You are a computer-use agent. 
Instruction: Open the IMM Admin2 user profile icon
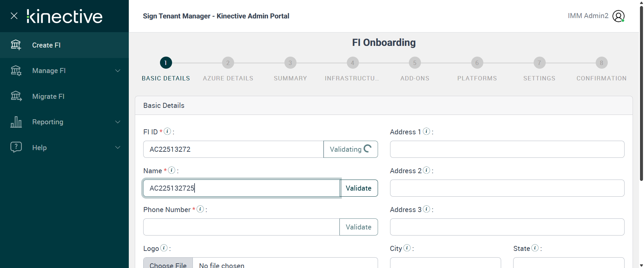(x=618, y=16)
